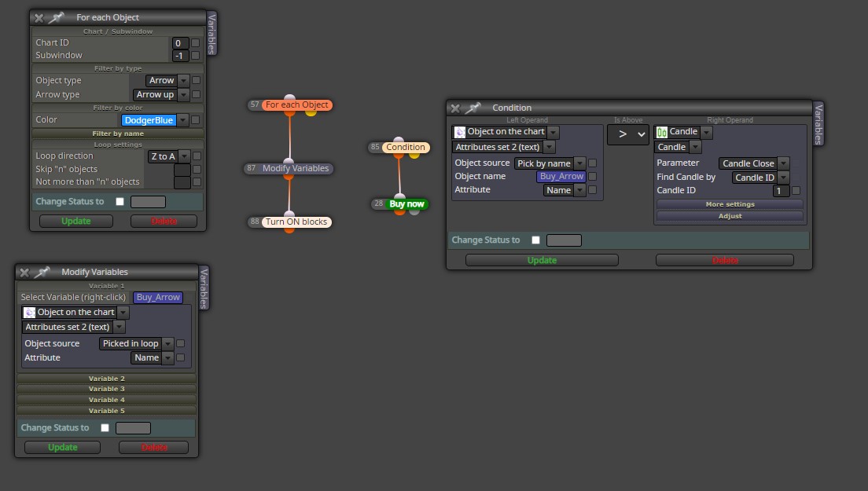Click the object icon in Condition Left Operand

tap(459, 132)
